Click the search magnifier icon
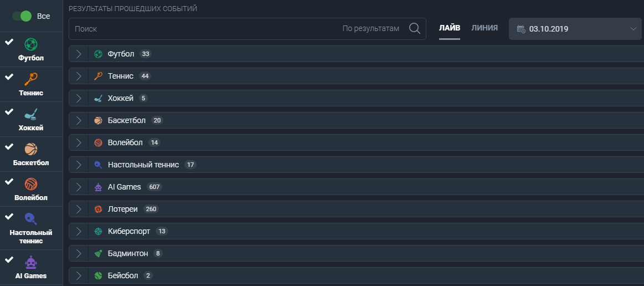 pyautogui.click(x=415, y=28)
